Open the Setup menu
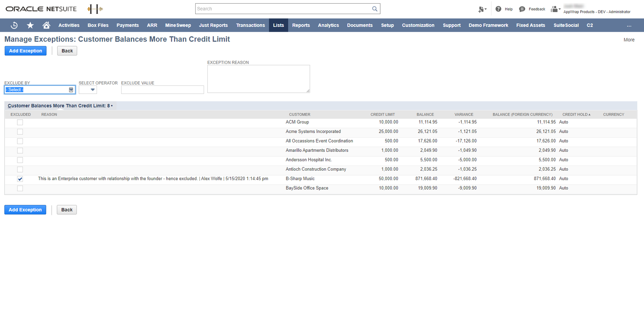644x312 pixels. [388, 25]
